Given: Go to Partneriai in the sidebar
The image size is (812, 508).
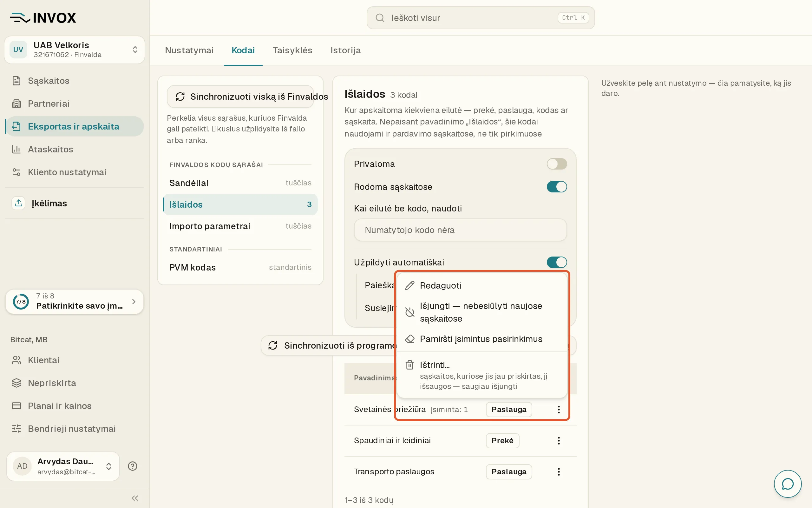Looking at the screenshot, I should coord(75,104).
